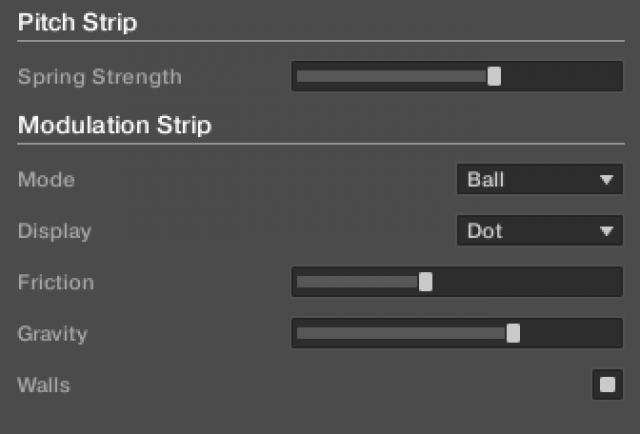Select the Pitch Strip section heading
This screenshot has height=434, width=640.
pos(77,23)
